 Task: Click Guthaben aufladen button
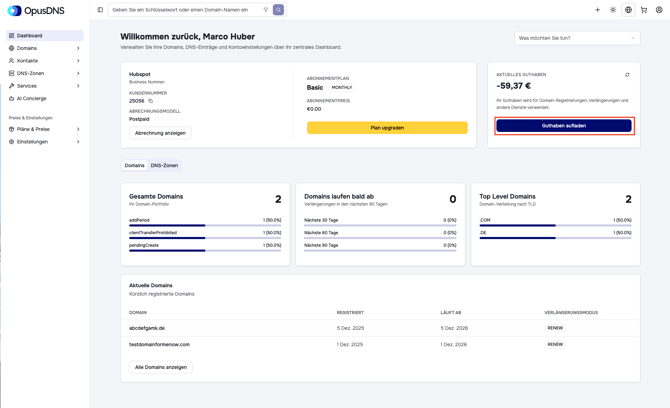564,126
